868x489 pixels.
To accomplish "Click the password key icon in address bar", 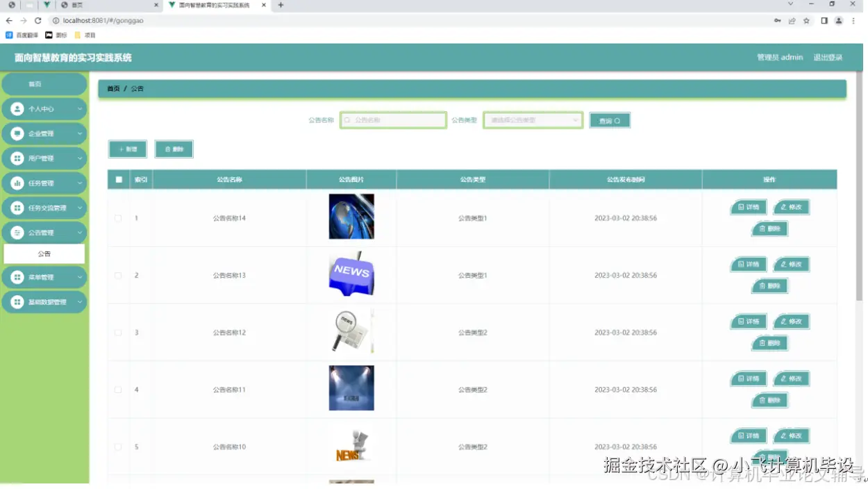I will coord(778,21).
